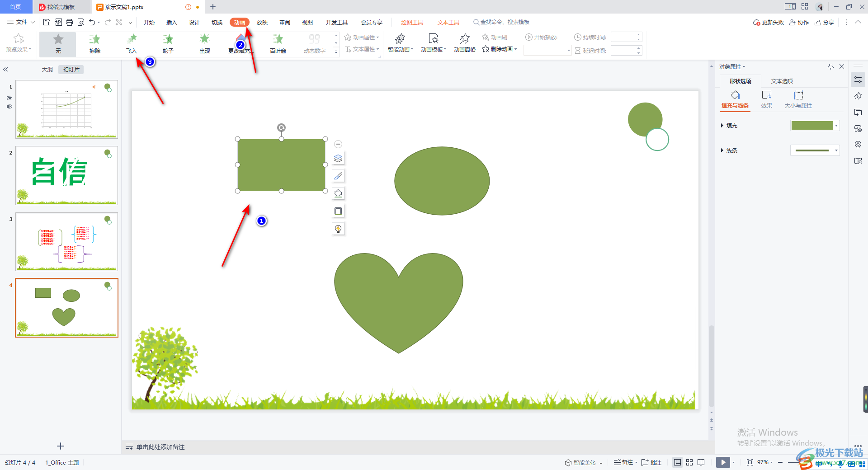Click fit slide to window icon
This screenshot has width=868, height=470.
click(750, 462)
